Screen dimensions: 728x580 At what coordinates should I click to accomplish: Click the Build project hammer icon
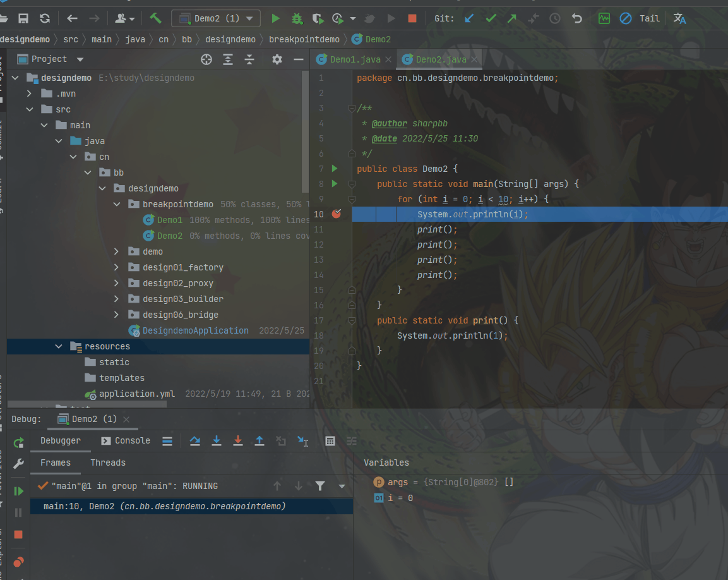click(155, 18)
